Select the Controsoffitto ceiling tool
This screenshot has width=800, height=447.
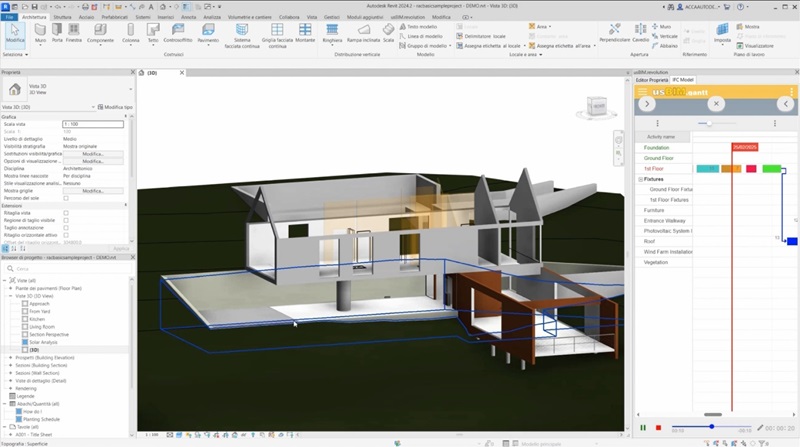[x=178, y=33]
